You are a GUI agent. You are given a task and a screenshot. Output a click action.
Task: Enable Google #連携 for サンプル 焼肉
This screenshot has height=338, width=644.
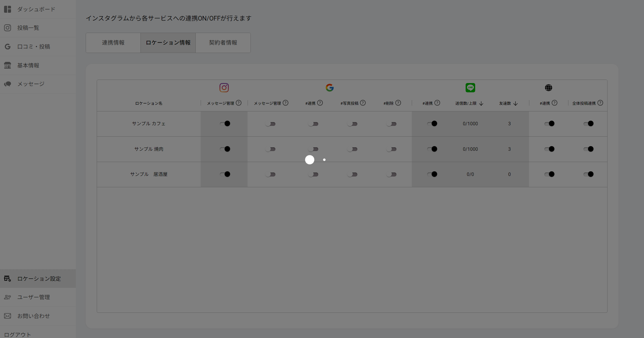(313, 149)
